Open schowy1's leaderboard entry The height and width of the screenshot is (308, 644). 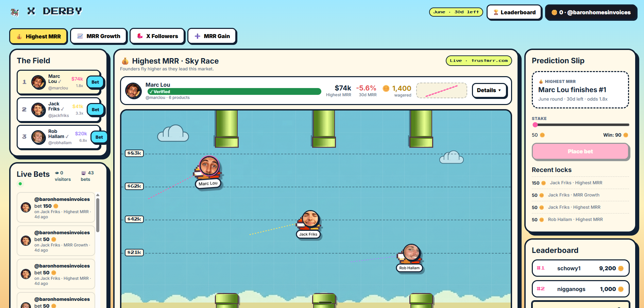[580, 268]
